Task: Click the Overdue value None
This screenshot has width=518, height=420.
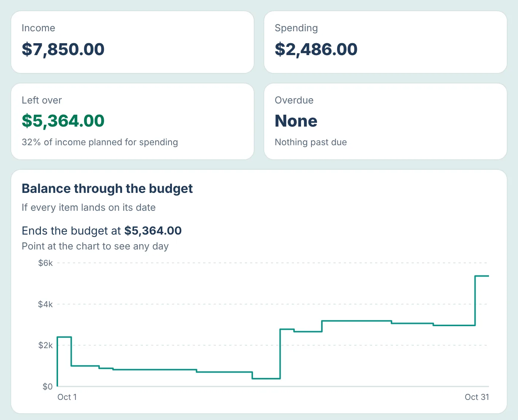Action: click(296, 121)
